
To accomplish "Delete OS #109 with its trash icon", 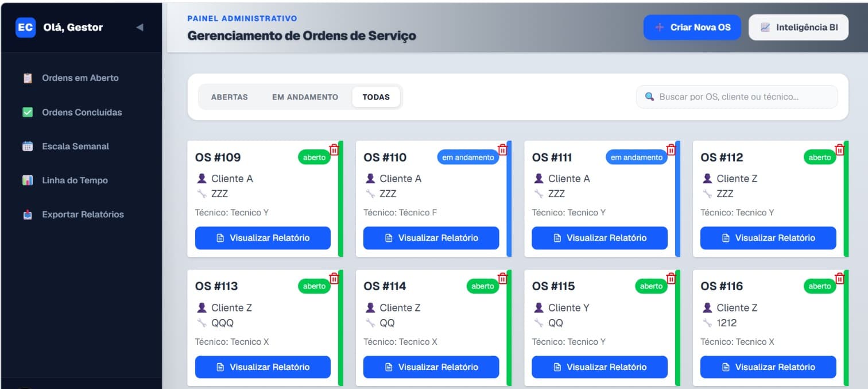I will click(x=334, y=149).
